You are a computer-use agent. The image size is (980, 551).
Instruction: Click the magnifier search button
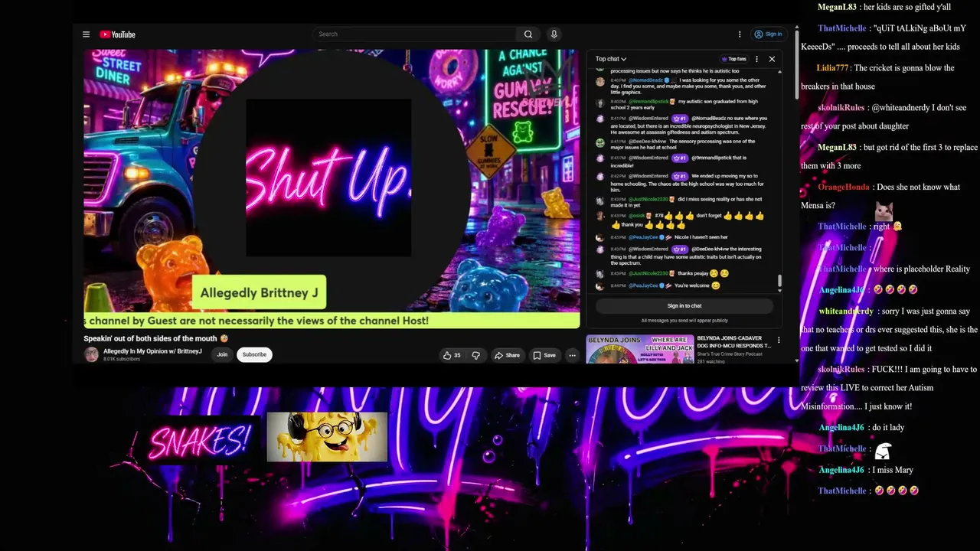click(x=528, y=34)
